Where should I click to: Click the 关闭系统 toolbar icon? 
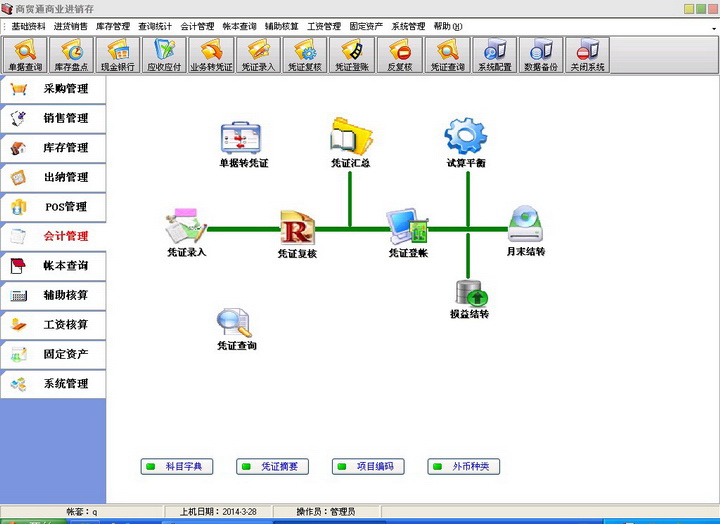tap(587, 55)
